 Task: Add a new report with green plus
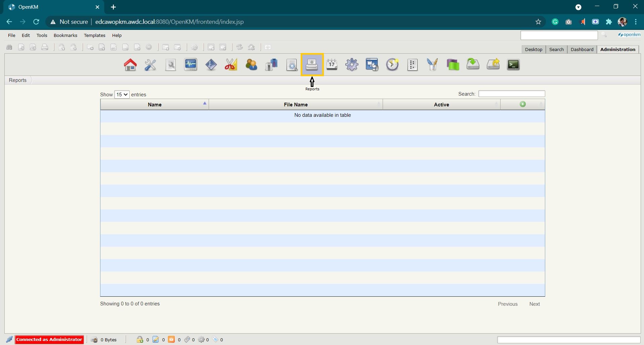(523, 104)
